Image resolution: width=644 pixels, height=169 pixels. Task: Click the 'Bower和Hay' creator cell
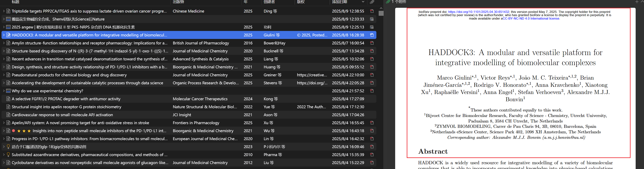pos(274,43)
